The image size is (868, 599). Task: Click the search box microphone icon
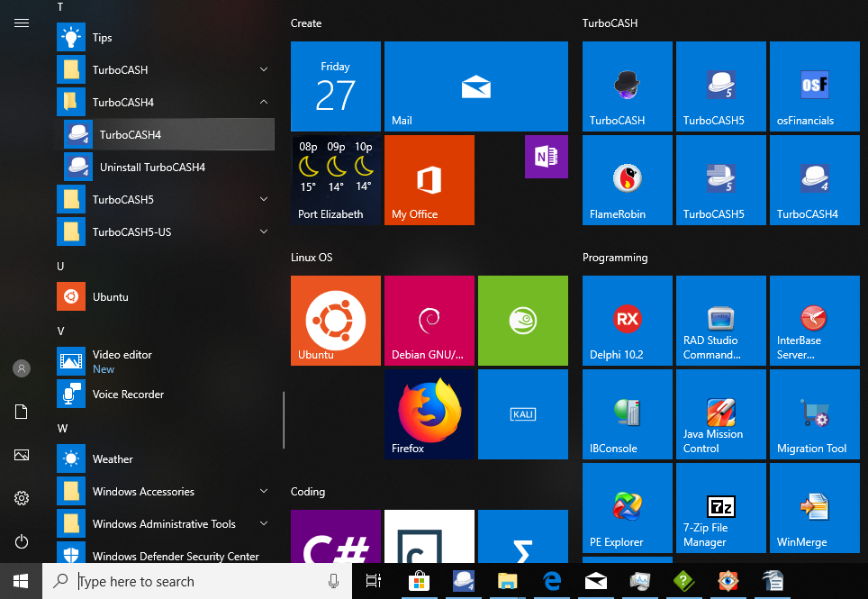point(333,581)
